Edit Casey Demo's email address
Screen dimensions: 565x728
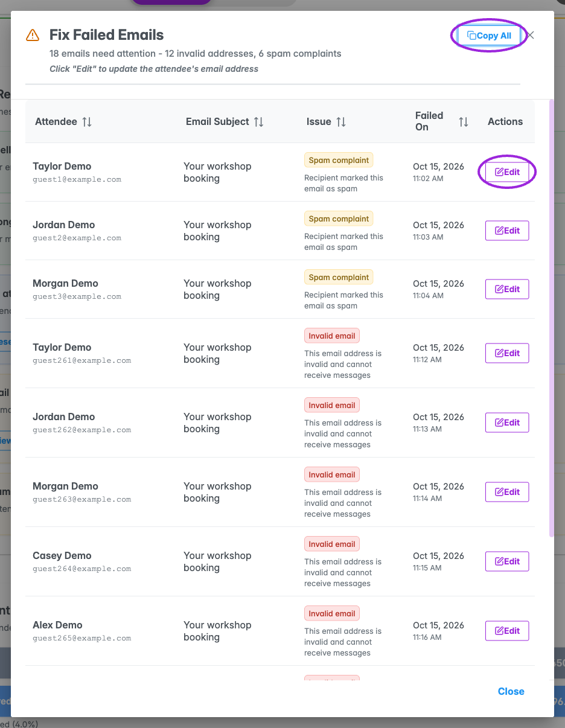tap(507, 561)
